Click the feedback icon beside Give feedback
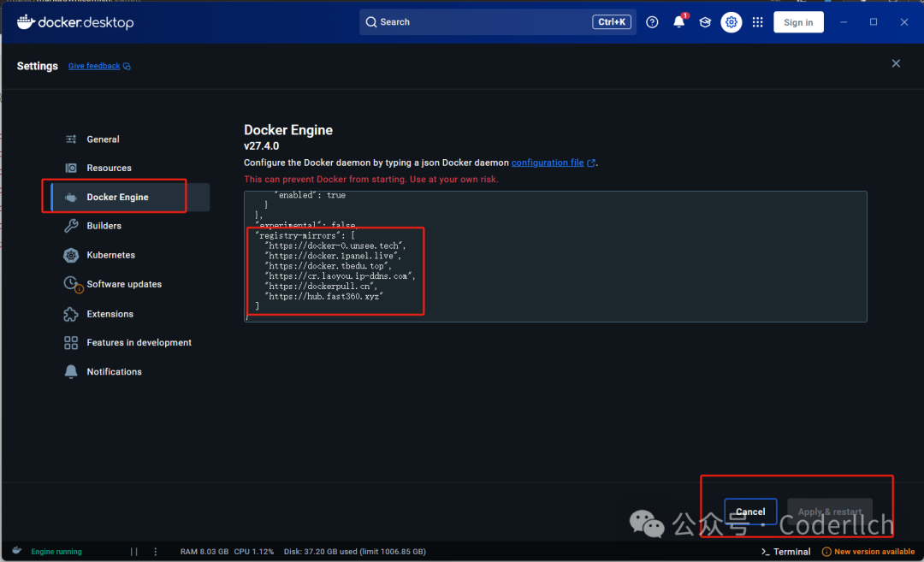 127,67
